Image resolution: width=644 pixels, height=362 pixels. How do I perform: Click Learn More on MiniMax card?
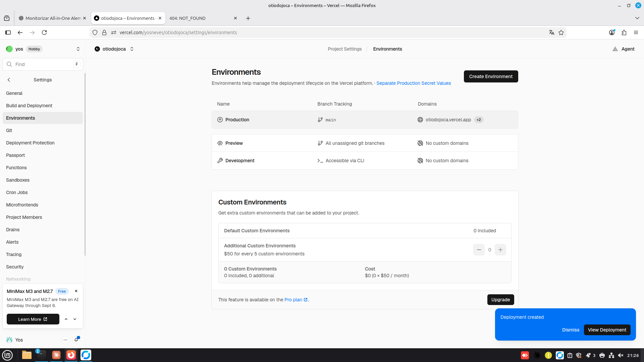click(33, 319)
